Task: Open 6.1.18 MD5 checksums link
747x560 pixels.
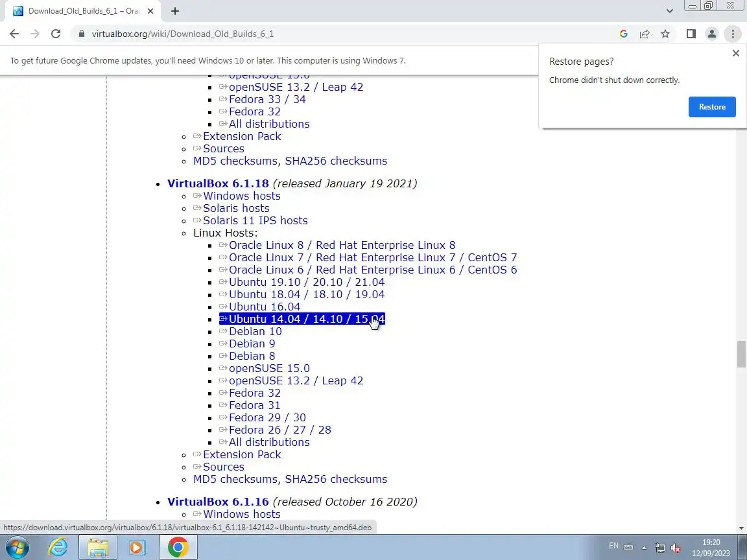Action: [236, 480]
